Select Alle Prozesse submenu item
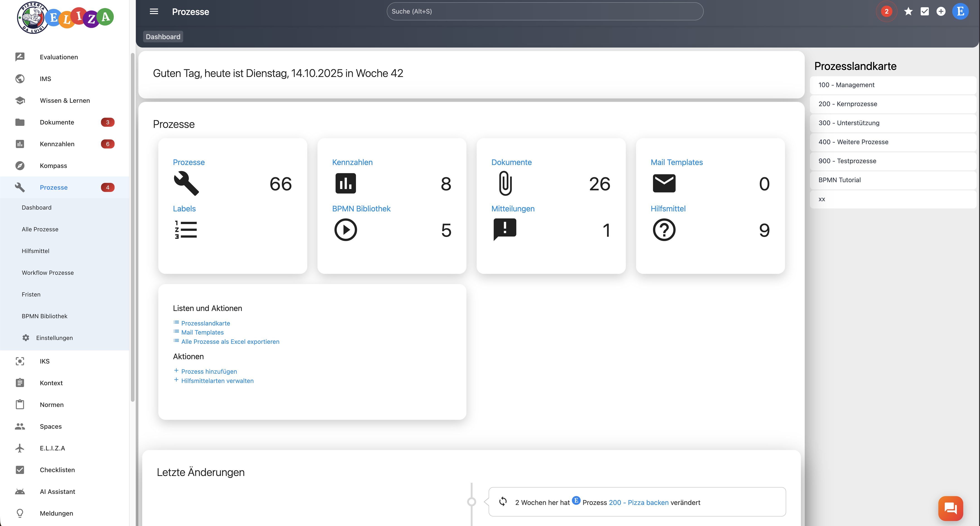Image resolution: width=980 pixels, height=526 pixels. tap(40, 229)
